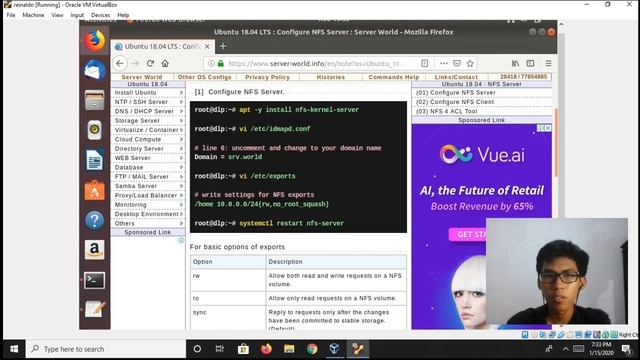The width and height of the screenshot is (640, 360).
Task: Open Ubuntu Software in the dock
Action: click(x=95, y=190)
